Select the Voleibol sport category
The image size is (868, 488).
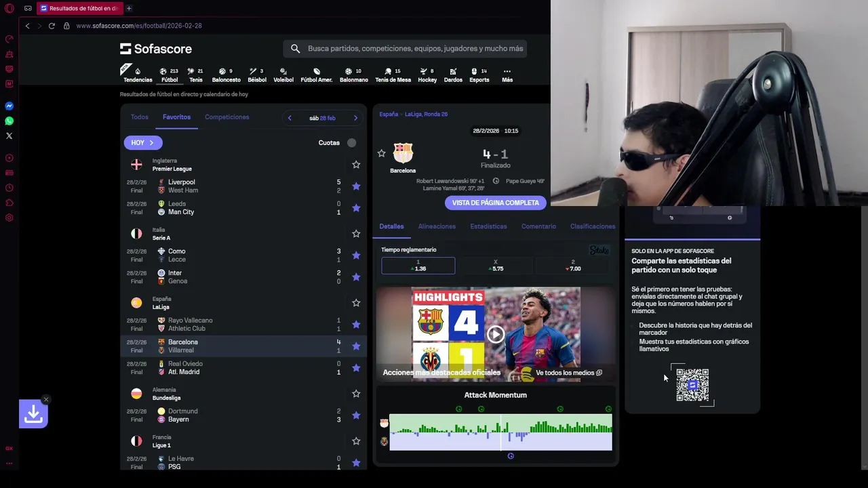[x=283, y=75]
